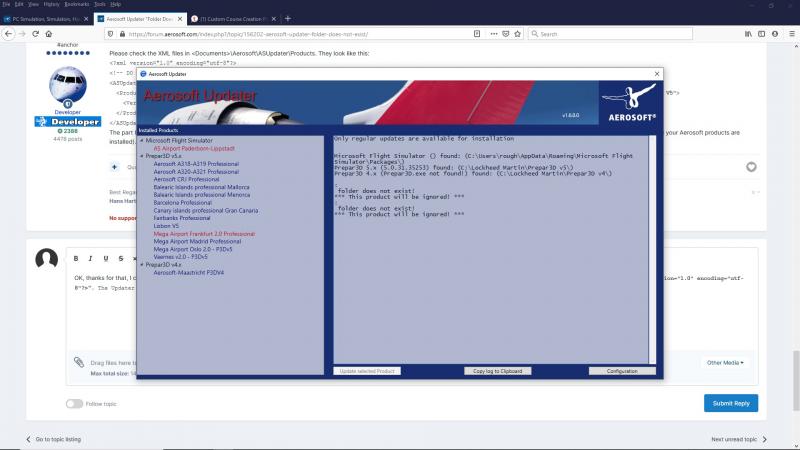This screenshot has height=450, width=800.
Task: Open the Other Media dropdown
Action: click(x=725, y=363)
